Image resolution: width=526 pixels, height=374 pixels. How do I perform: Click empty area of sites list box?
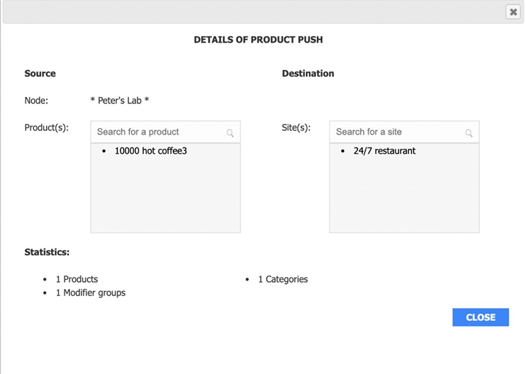404,195
